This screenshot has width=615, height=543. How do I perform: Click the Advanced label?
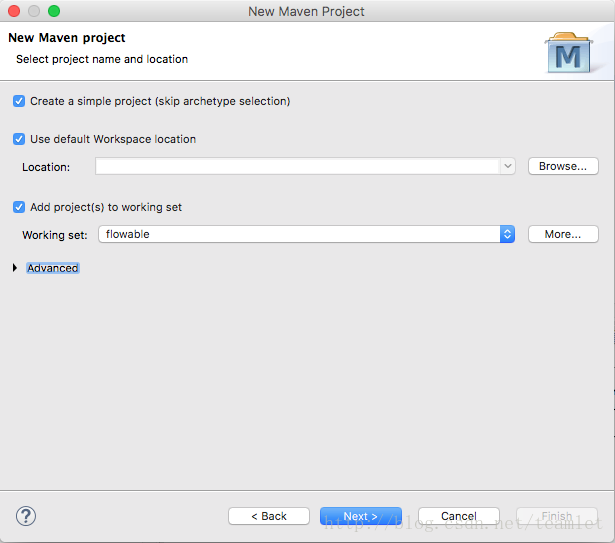click(x=53, y=268)
